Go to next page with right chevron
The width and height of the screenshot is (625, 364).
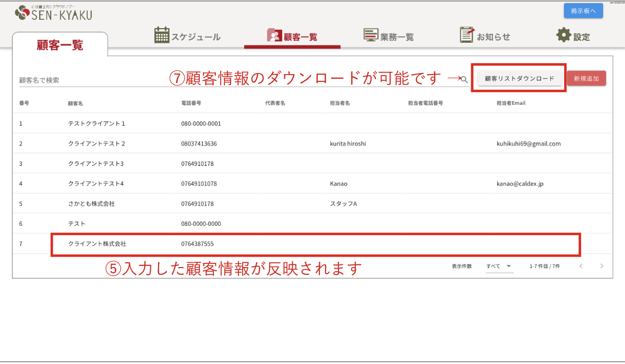(602, 266)
